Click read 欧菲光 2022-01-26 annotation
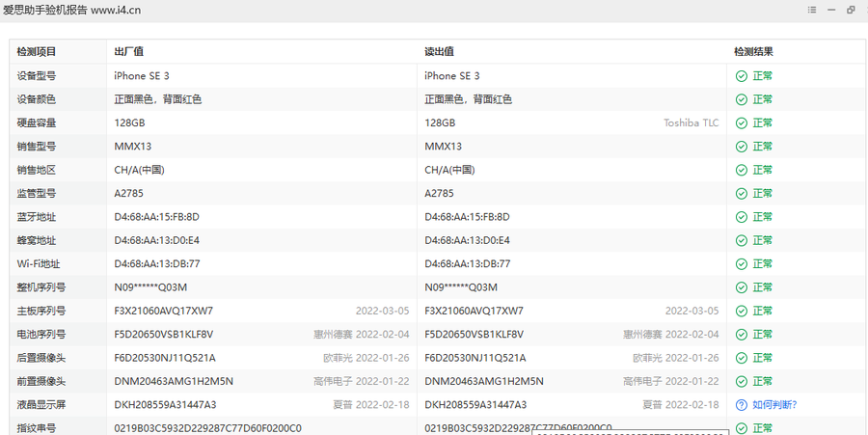The height and width of the screenshot is (435, 868). coord(676,358)
